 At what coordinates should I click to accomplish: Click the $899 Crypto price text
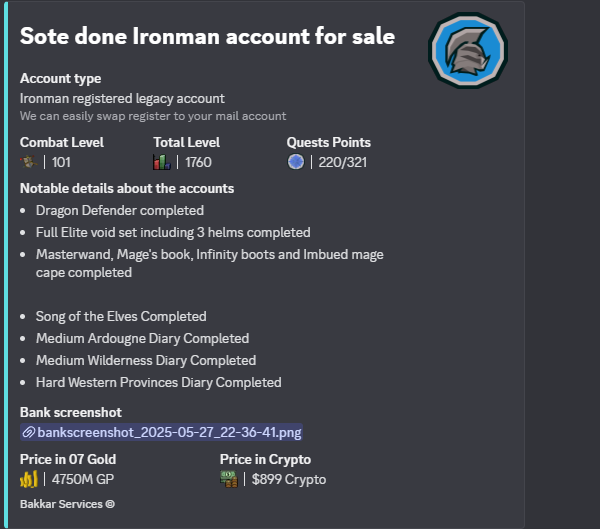click(289, 479)
